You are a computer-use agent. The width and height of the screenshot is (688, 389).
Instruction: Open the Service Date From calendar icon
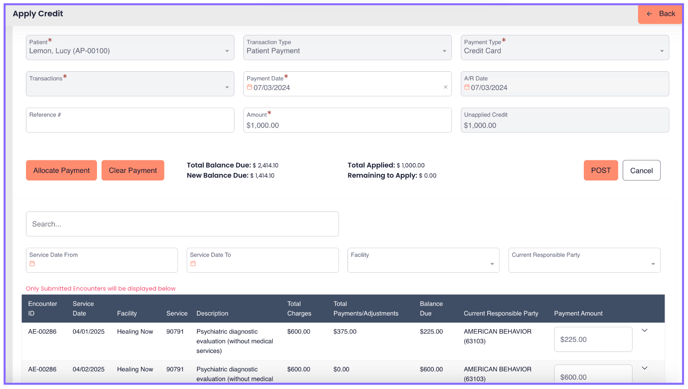click(x=32, y=264)
